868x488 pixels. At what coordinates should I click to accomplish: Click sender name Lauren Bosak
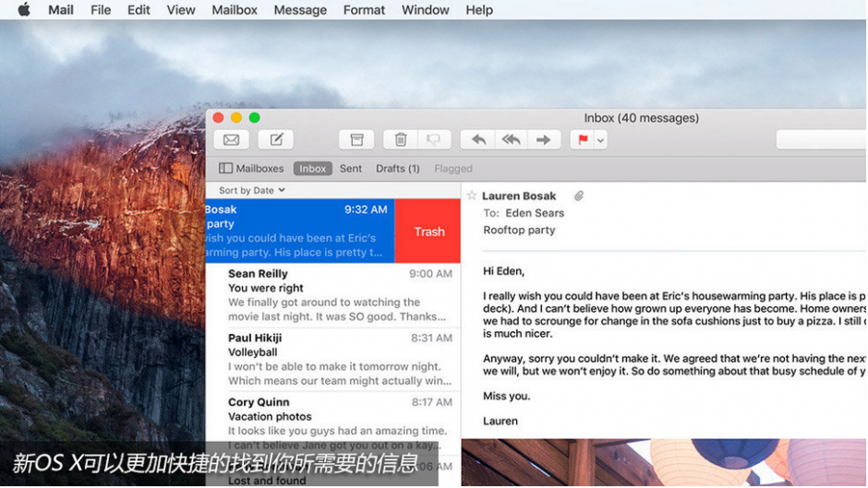pyautogui.click(x=519, y=196)
